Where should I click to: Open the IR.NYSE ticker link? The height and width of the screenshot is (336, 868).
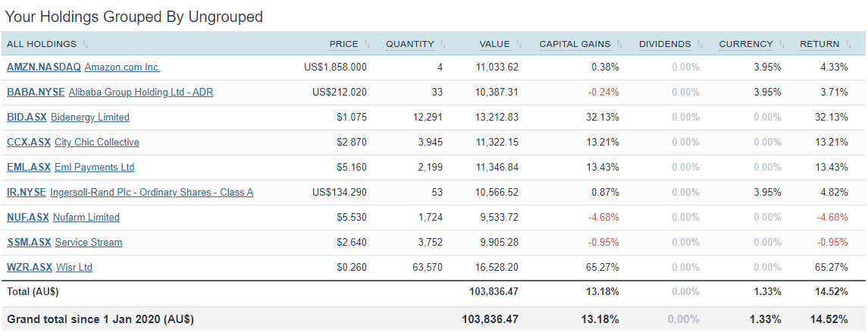pyautogui.click(x=27, y=193)
